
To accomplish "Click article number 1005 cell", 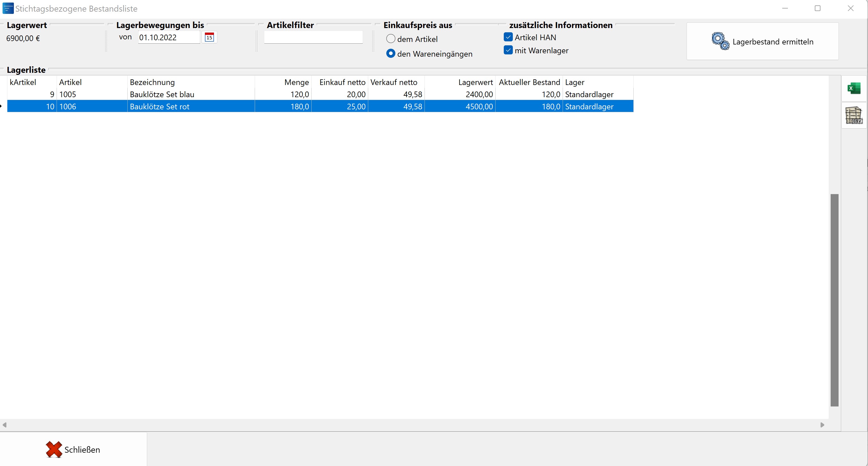I will [x=92, y=94].
